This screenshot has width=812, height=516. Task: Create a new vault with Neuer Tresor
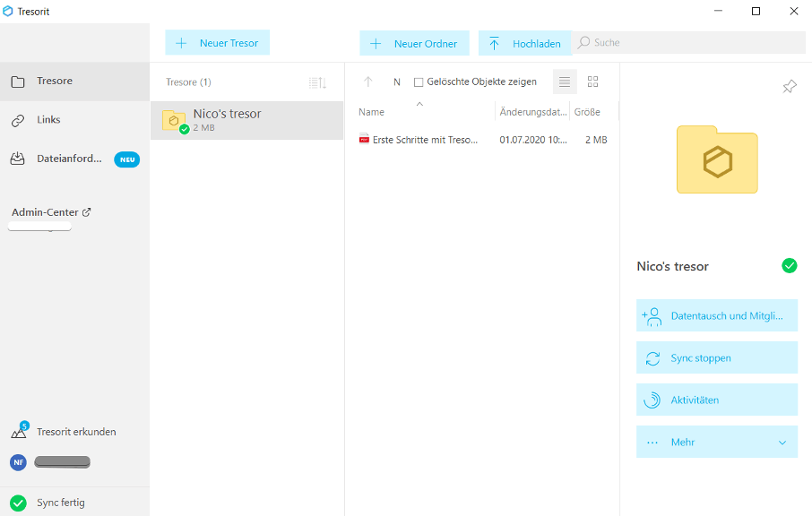tap(217, 43)
